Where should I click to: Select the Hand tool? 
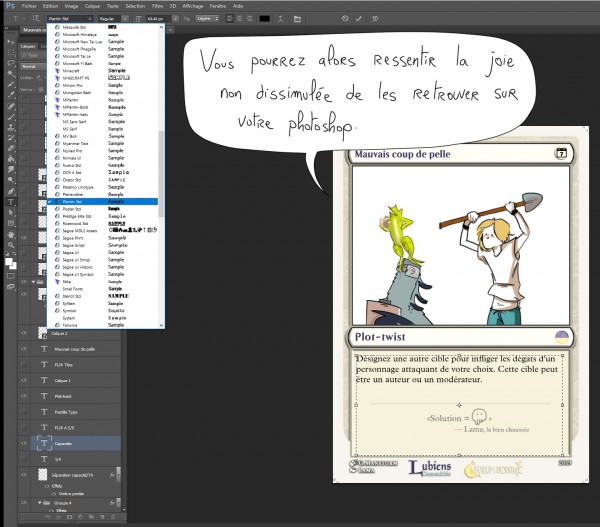point(11,234)
